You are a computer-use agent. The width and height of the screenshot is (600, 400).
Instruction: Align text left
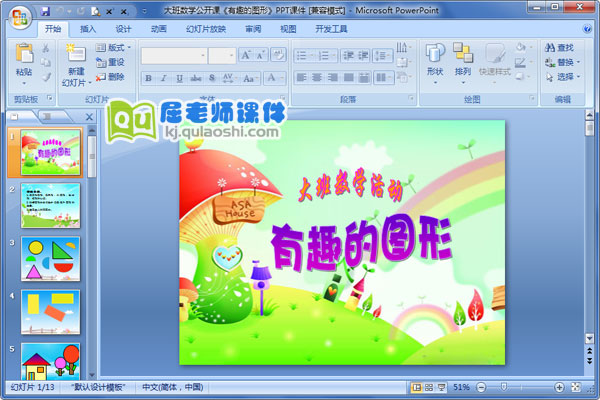(302, 78)
